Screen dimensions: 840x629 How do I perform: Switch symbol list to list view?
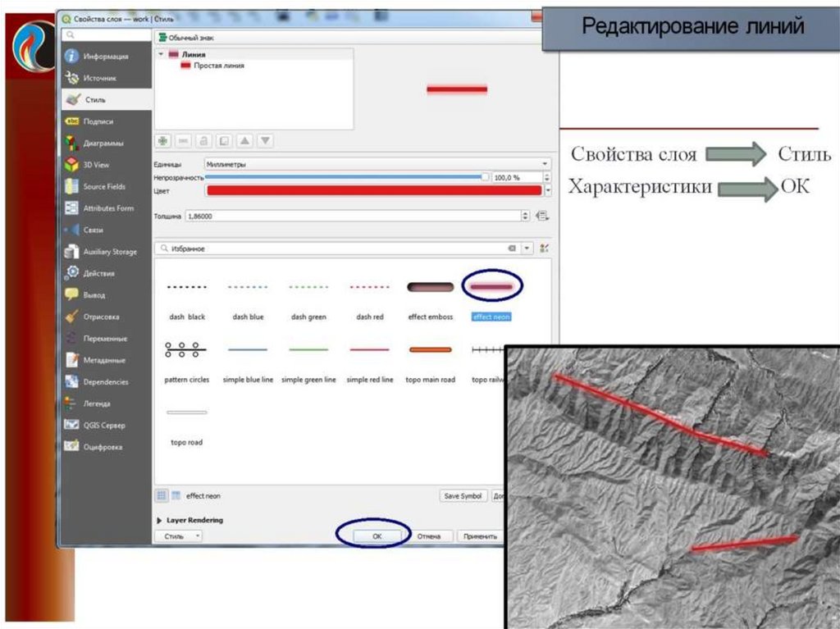click(x=176, y=495)
